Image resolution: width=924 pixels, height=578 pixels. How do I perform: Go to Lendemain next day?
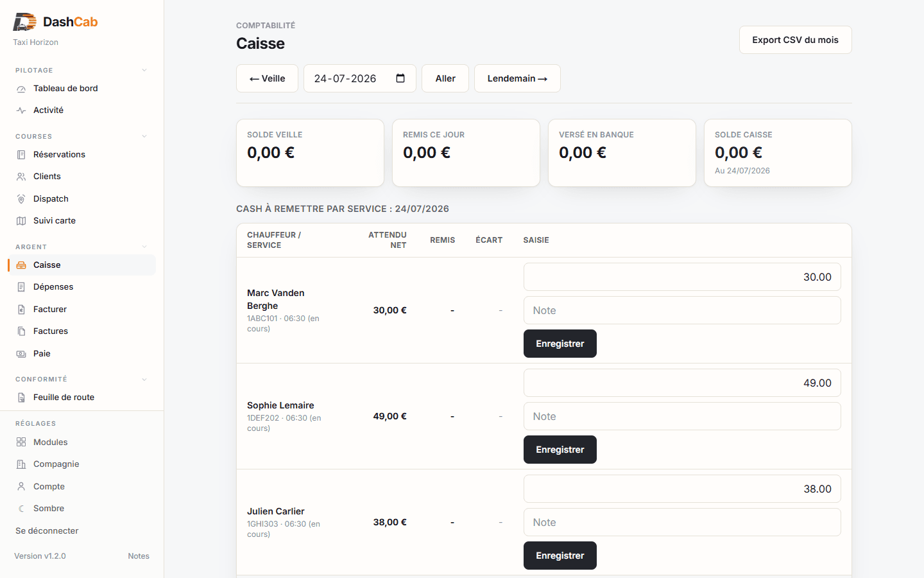point(517,78)
